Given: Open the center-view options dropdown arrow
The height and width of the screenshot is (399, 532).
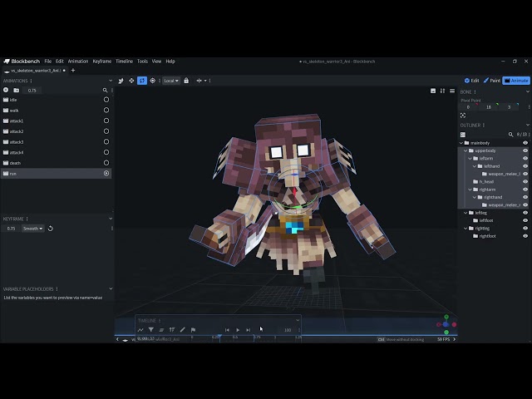Looking at the screenshot, I should click(x=205, y=81).
